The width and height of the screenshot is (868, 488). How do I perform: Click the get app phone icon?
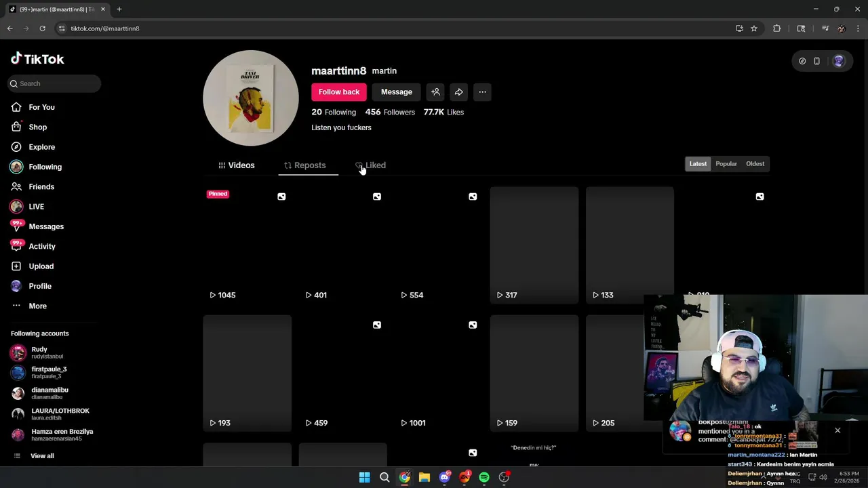point(817,61)
